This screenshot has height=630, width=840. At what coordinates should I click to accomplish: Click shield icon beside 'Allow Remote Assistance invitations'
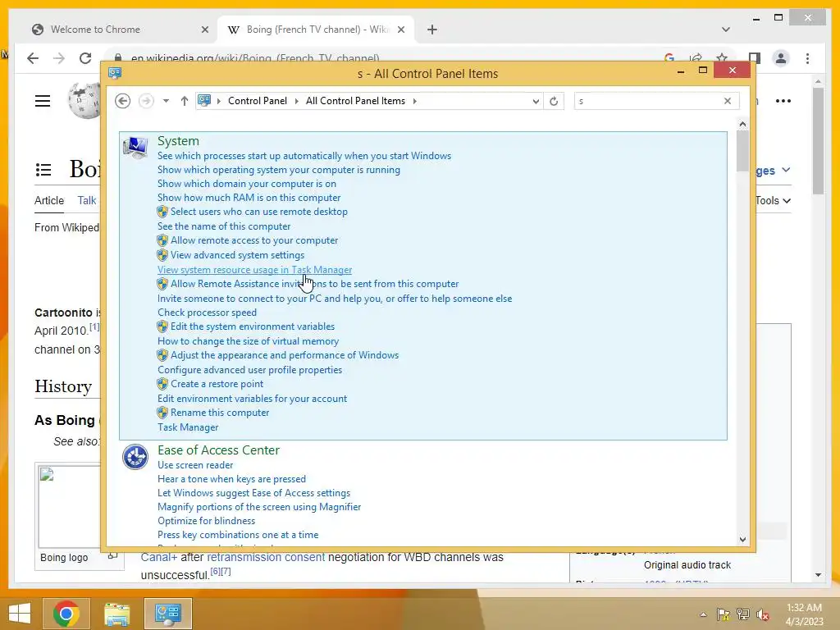click(162, 284)
